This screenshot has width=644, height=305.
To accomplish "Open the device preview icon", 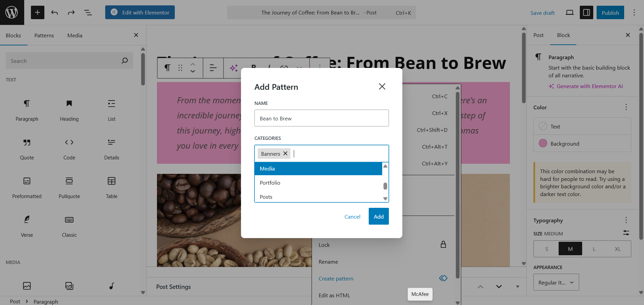I will [569, 12].
